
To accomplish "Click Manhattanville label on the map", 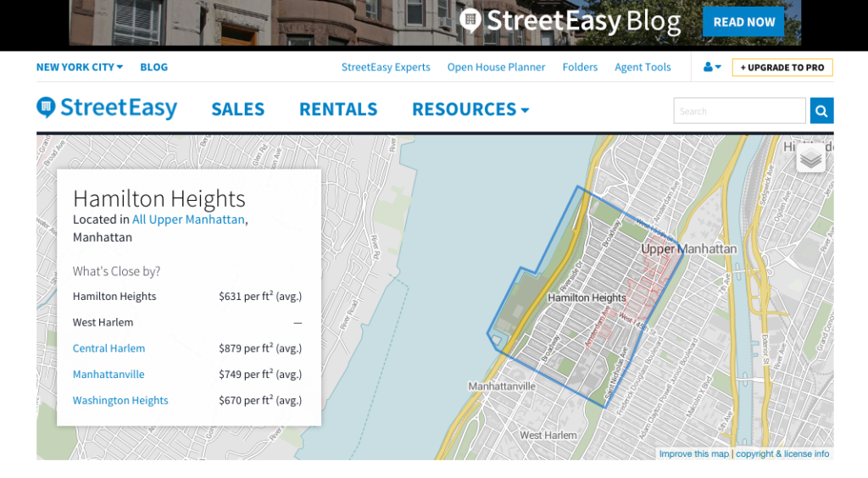I will (x=502, y=386).
